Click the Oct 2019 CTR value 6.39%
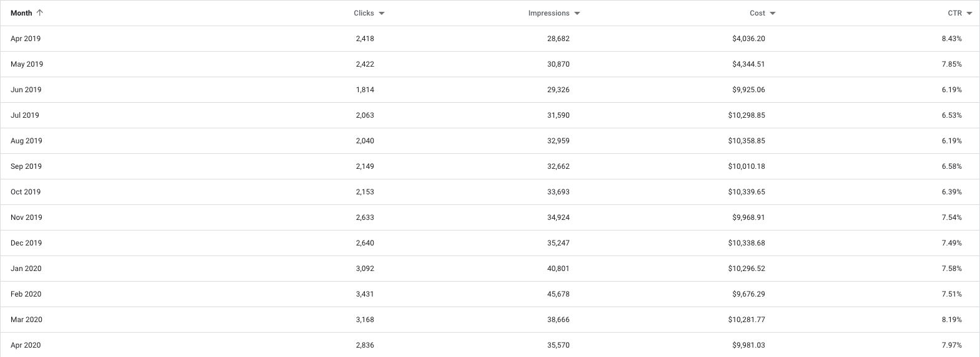Image resolution: width=980 pixels, height=357 pixels. point(951,192)
